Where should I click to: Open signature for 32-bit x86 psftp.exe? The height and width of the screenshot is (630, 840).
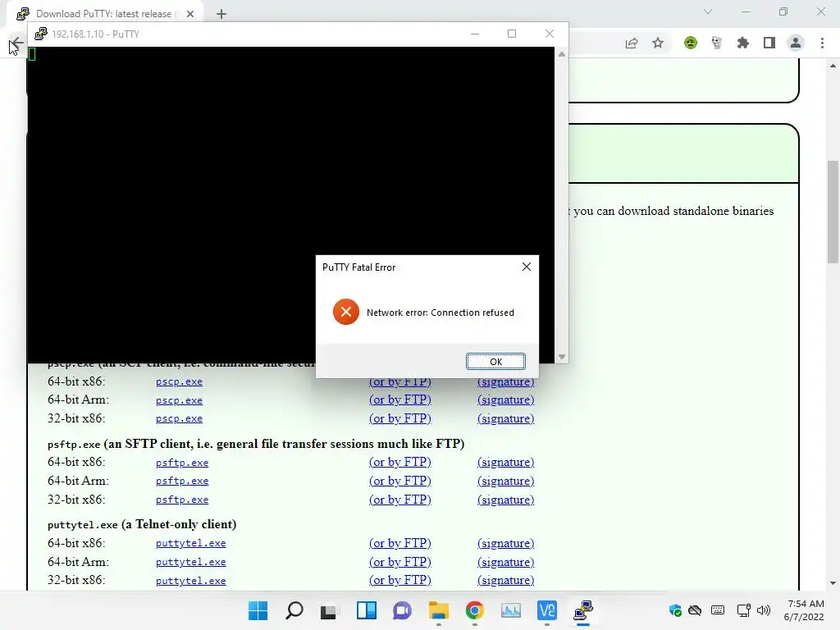tap(505, 500)
